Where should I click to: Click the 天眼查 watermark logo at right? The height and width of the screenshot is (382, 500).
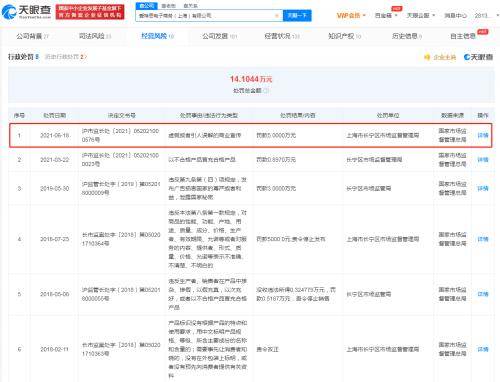[478, 57]
